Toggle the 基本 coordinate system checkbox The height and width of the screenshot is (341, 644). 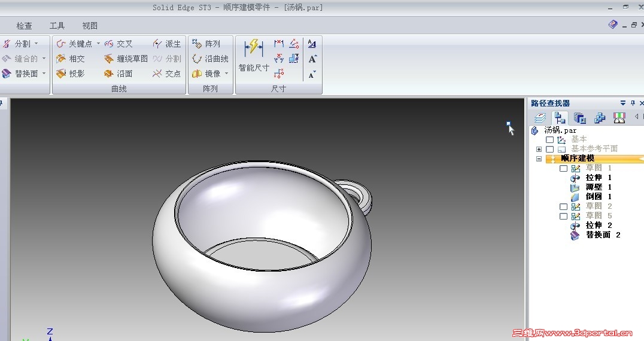coord(549,140)
